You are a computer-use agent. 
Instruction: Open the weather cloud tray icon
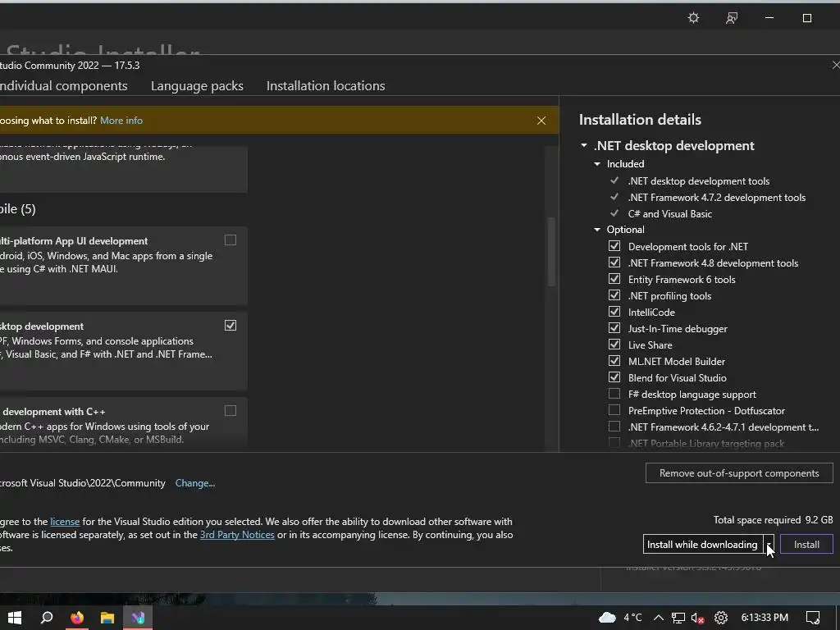click(x=607, y=618)
